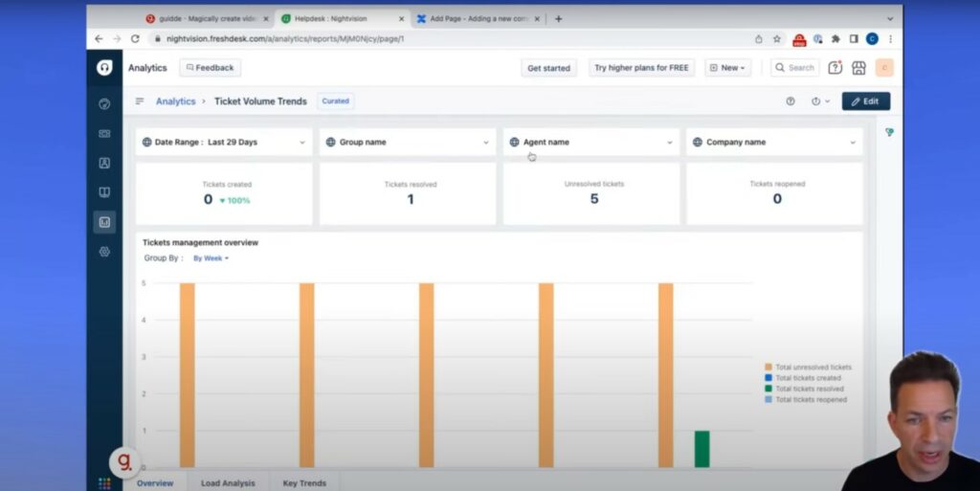
Task: Open the Admin gear icon in sidebar
Action: pyautogui.click(x=104, y=251)
